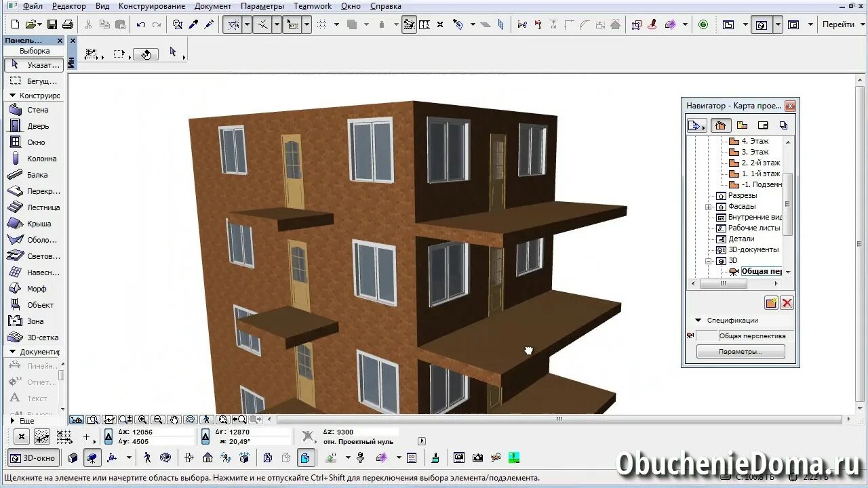Select the Колонна (Column) tool
The height and width of the screenshot is (488, 868).
(33, 159)
